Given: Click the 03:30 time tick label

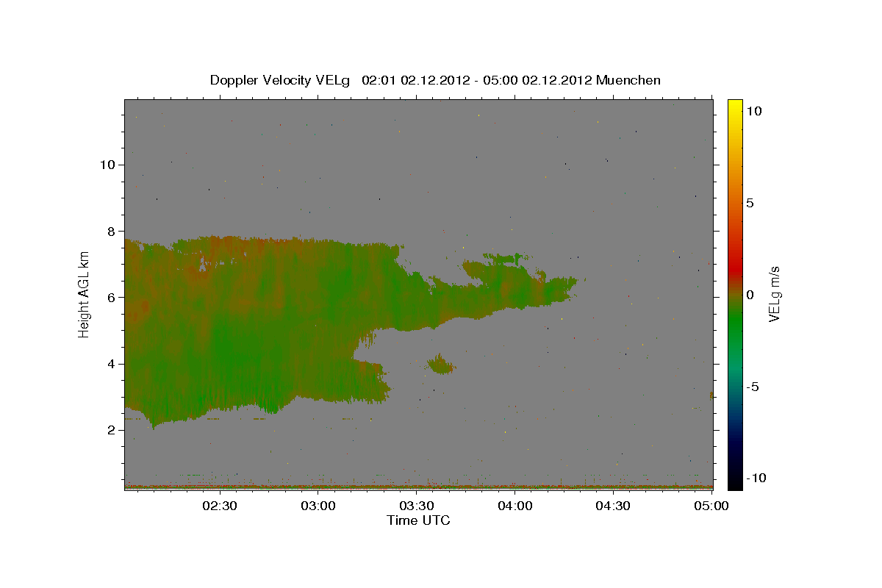Looking at the screenshot, I should (417, 506).
